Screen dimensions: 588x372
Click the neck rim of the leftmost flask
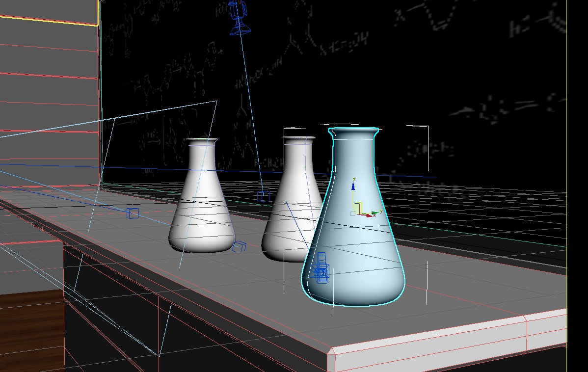(x=202, y=141)
